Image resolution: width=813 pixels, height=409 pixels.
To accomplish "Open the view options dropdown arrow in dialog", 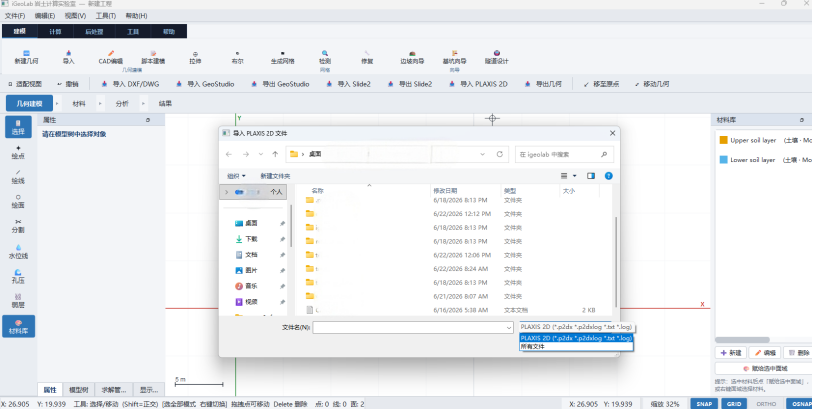I will coord(574,176).
